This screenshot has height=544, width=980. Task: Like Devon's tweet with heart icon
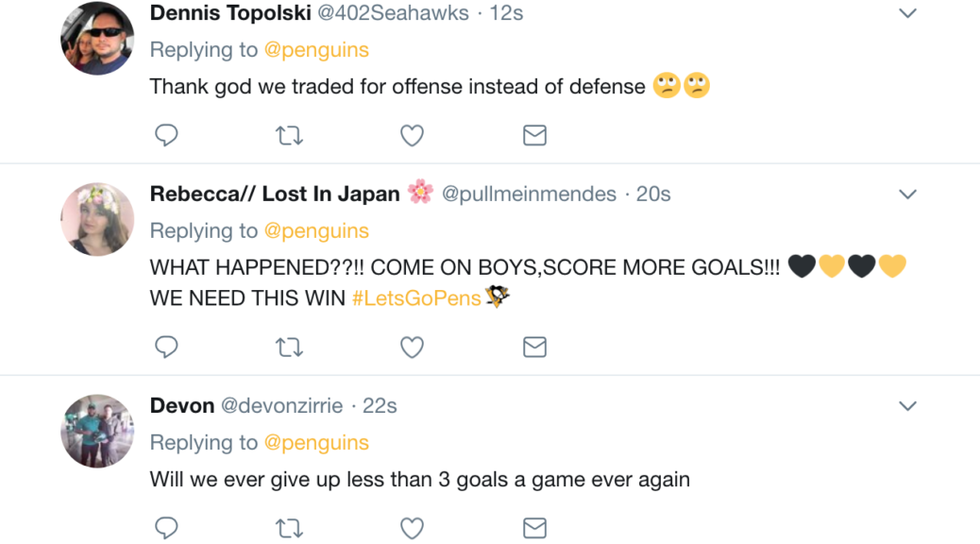pyautogui.click(x=412, y=528)
